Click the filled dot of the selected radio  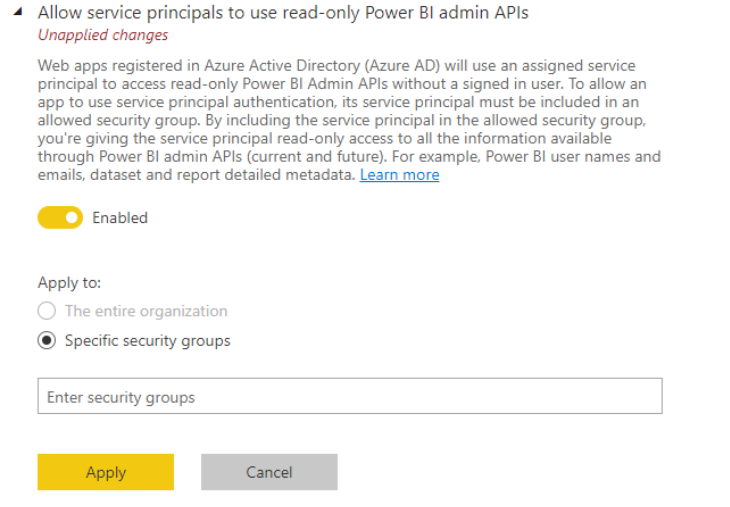click(x=47, y=341)
